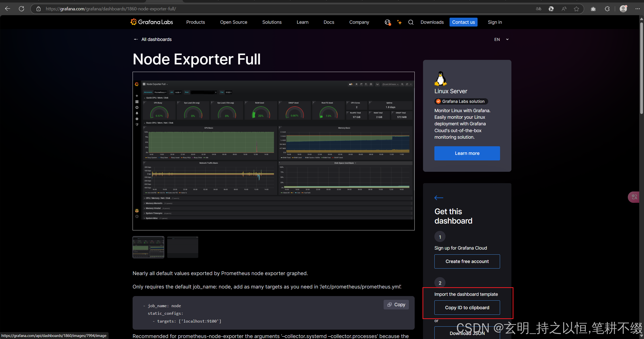644x339 pixels.
Task: Click the globe notification icon in the navbar
Action: tap(387, 22)
